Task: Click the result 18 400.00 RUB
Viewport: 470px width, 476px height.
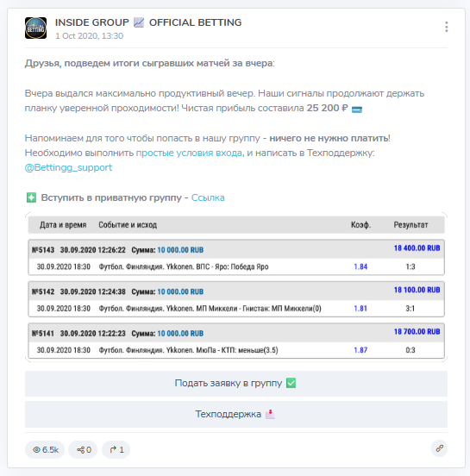Action: tap(417, 248)
